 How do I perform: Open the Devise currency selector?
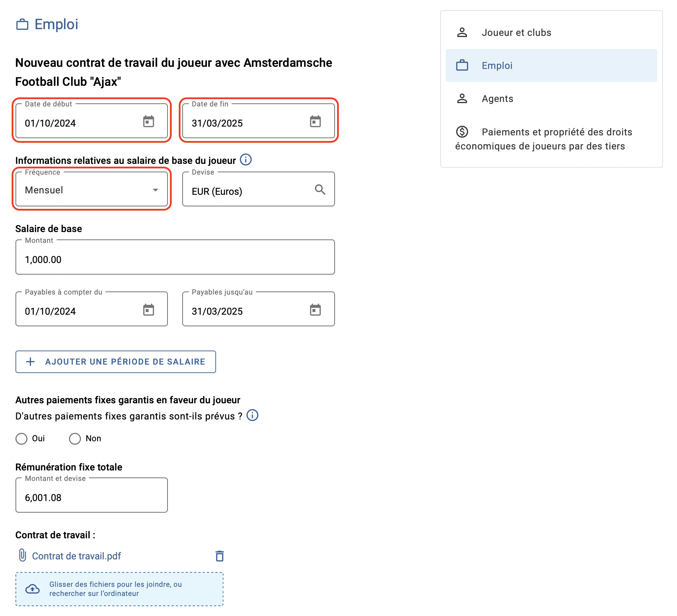[259, 190]
